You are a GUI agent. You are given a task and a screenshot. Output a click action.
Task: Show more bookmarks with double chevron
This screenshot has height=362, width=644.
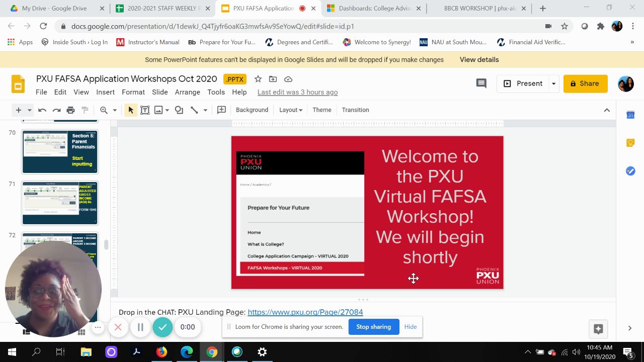pyautogui.click(x=632, y=42)
